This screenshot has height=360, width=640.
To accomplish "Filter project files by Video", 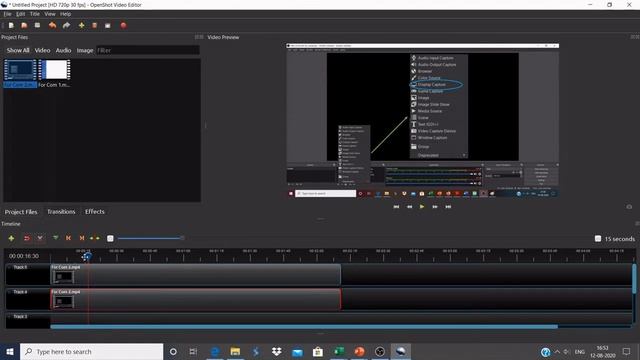I will 42,50.
